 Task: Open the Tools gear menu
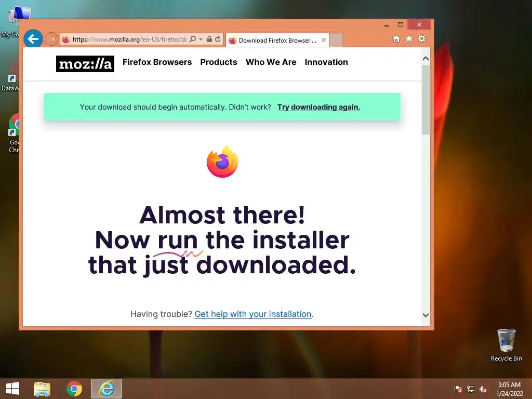point(422,38)
